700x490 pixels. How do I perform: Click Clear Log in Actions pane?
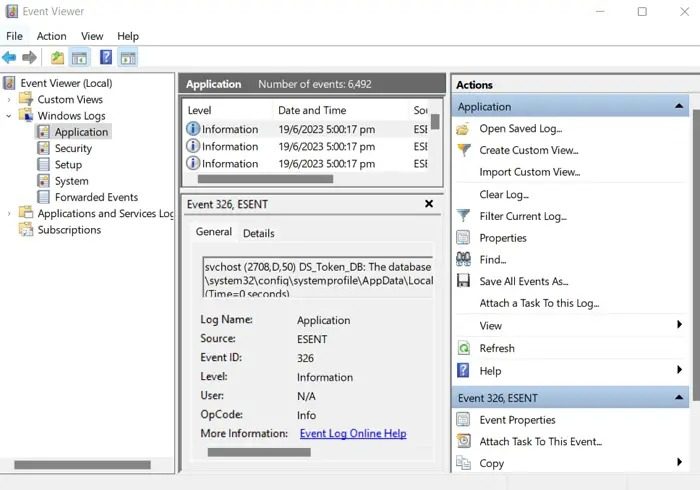pyautogui.click(x=504, y=194)
